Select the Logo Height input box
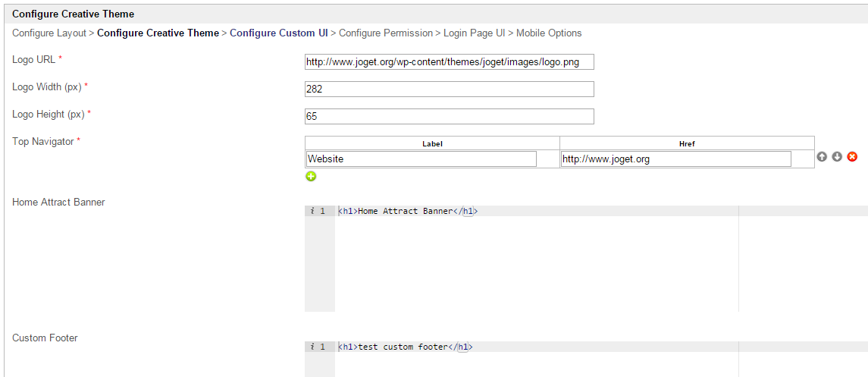 coord(449,117)
